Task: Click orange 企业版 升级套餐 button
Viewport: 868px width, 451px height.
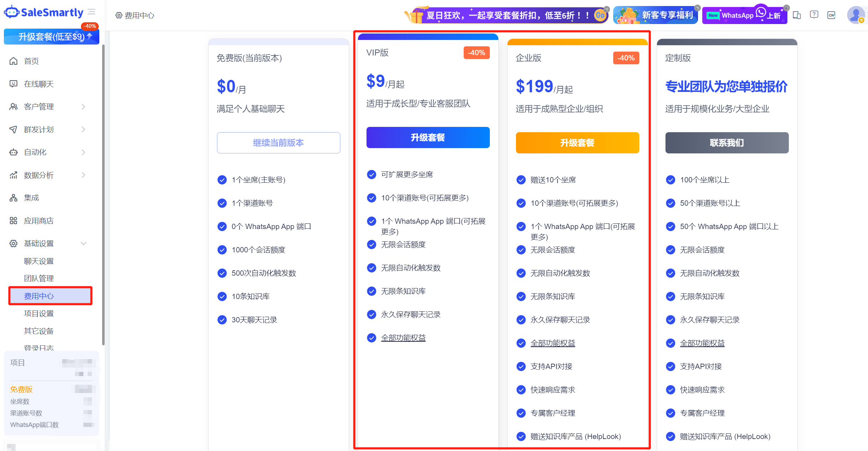Action: coord(577,143)
